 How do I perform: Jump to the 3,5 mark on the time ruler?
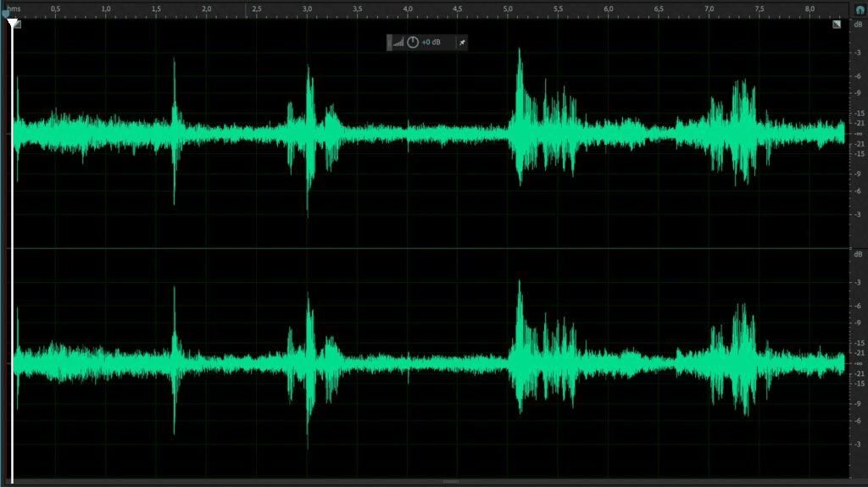tap(358, 8)
